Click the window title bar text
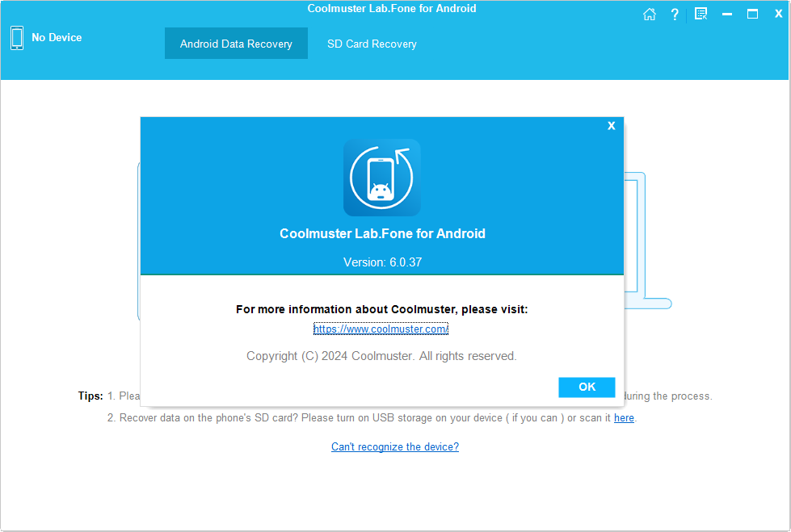 (392, 8)
